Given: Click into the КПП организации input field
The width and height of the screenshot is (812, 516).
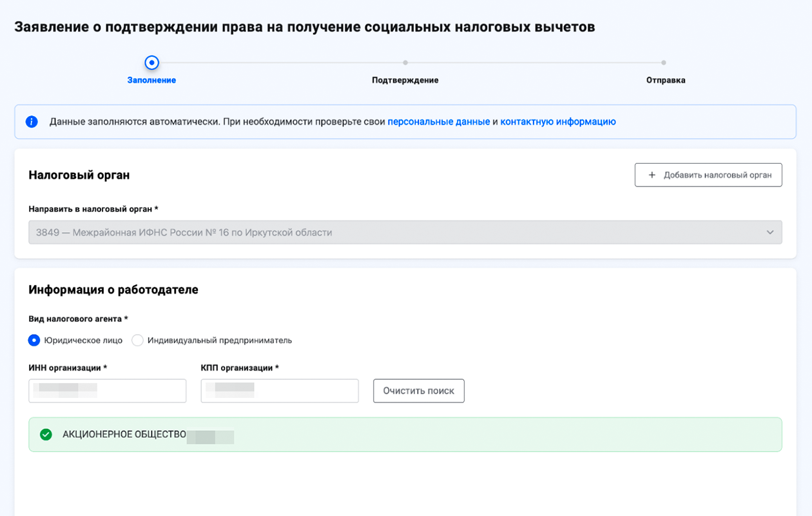Looking at the screenshot, I should (x=280, y=391).
